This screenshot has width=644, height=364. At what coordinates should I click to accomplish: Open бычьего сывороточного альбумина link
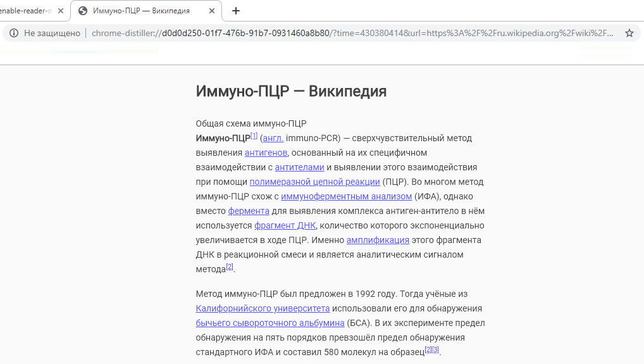click(x=270, y=323)
